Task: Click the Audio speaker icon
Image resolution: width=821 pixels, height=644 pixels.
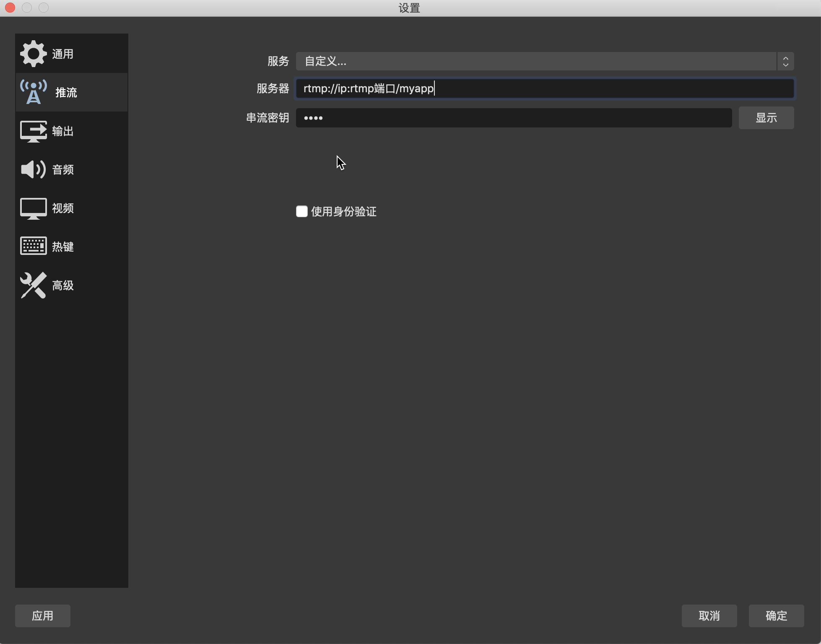Action: pyautogui.click(x=34, y=170)
